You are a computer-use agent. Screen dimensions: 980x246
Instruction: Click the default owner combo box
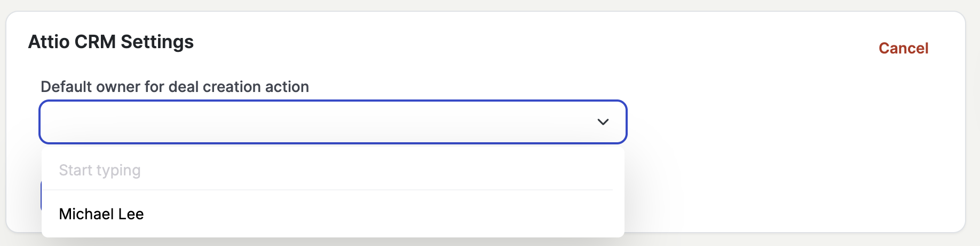320,122
